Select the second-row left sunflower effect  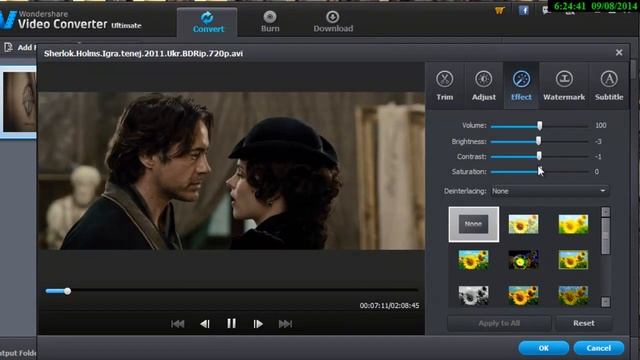[473, 260]
